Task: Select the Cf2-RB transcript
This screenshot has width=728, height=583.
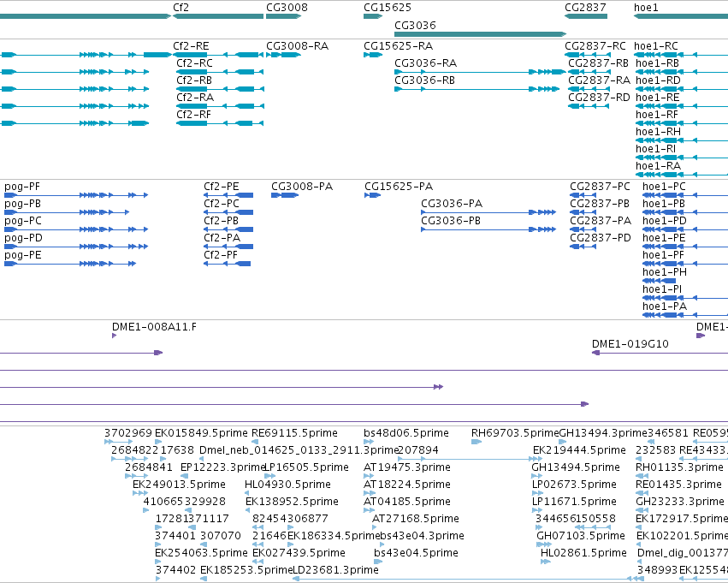Action: [220, 89]
